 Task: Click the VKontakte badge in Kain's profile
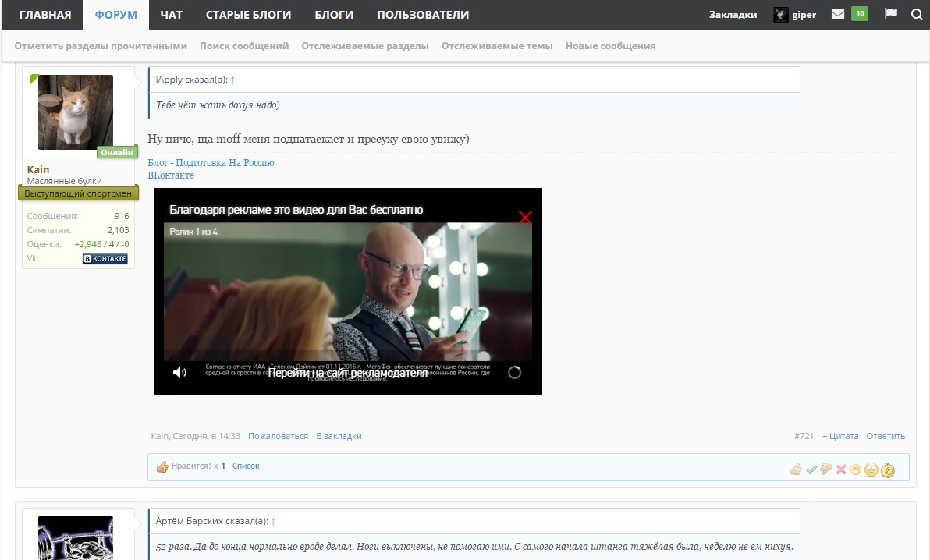pos(105,259)
